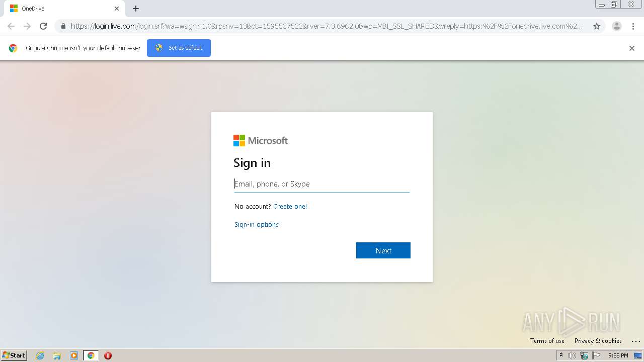This screenshot has width=644, height=362.
Task: Click the 9:55 PM clock
Action: click(618, 355)
